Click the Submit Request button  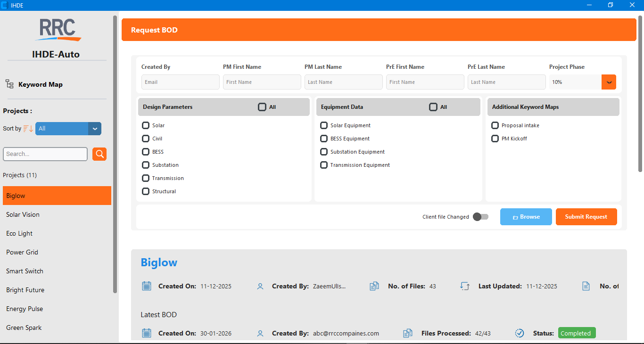click(586, 217)
